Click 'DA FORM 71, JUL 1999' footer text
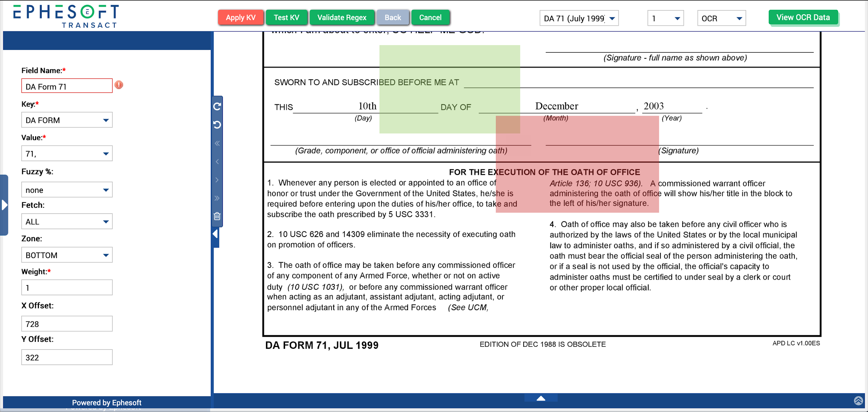The image size is (868, 412). [322, 345]
